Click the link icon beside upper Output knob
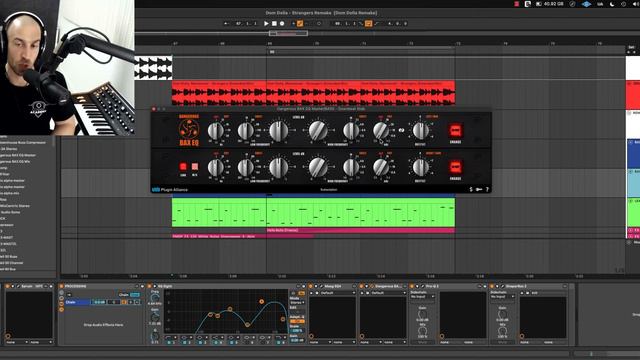Image resolution: width=640 pixels, height=360 pixels. (x=401, y=131)
